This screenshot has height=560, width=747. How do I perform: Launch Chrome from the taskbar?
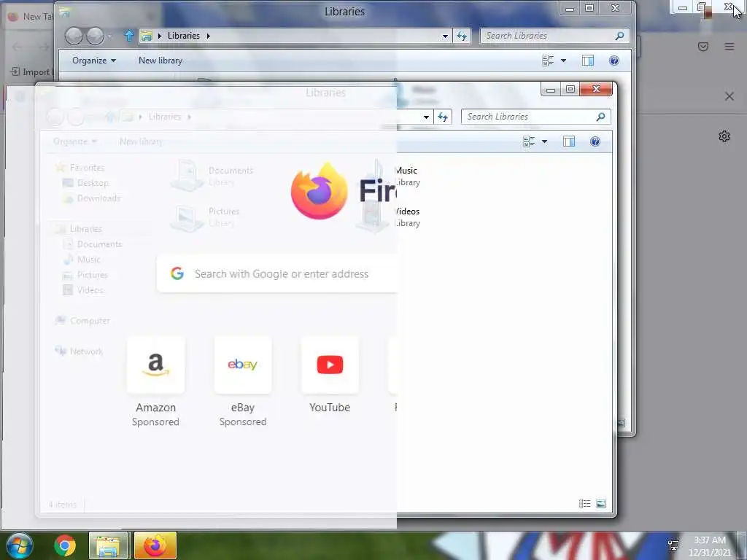click(x=65, y=545)
